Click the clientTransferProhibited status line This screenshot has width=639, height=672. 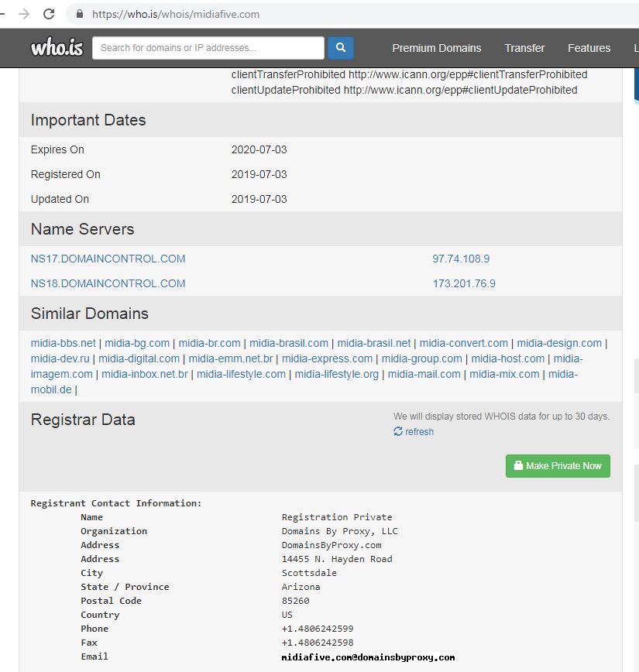point(409,74)
